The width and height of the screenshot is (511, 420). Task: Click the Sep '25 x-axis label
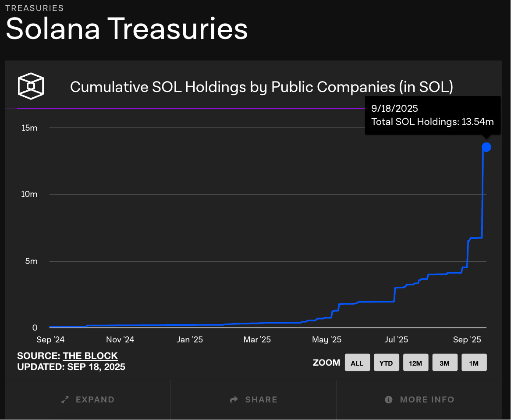coord(467,339)
